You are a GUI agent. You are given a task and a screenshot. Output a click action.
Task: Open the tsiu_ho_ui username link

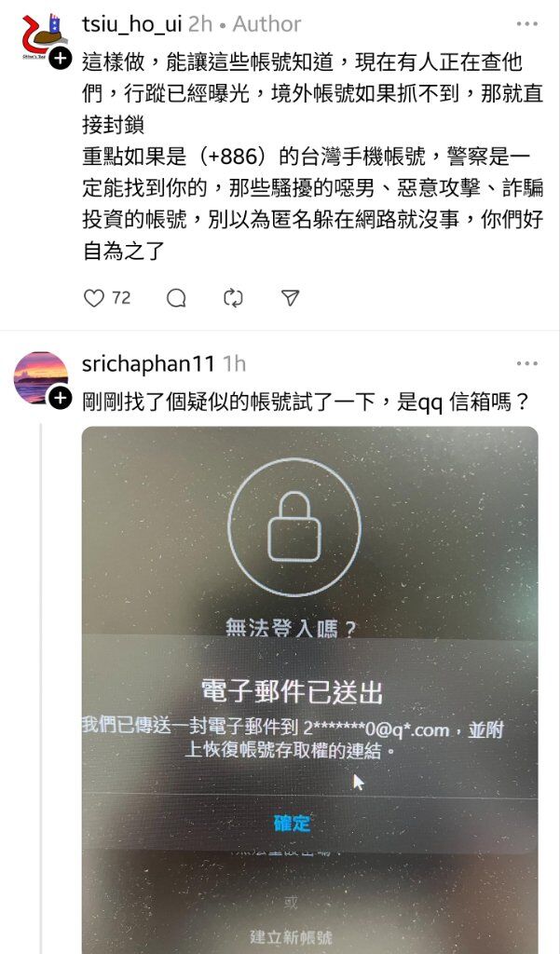pyautogui.click(x=131, y=24)
